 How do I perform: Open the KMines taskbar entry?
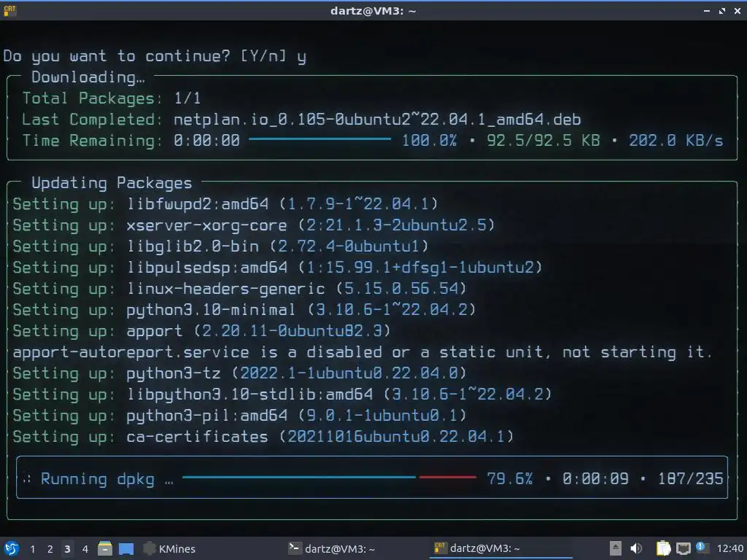[169, 548]
